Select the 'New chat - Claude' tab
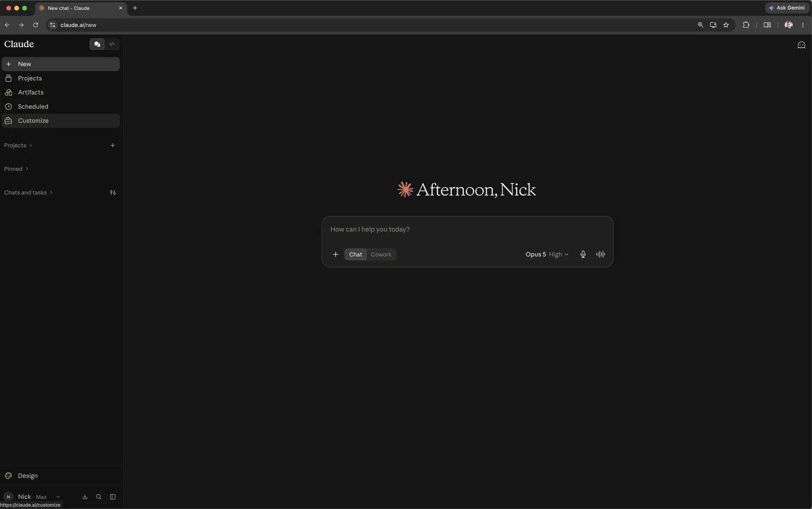 (x=81, y=8)
